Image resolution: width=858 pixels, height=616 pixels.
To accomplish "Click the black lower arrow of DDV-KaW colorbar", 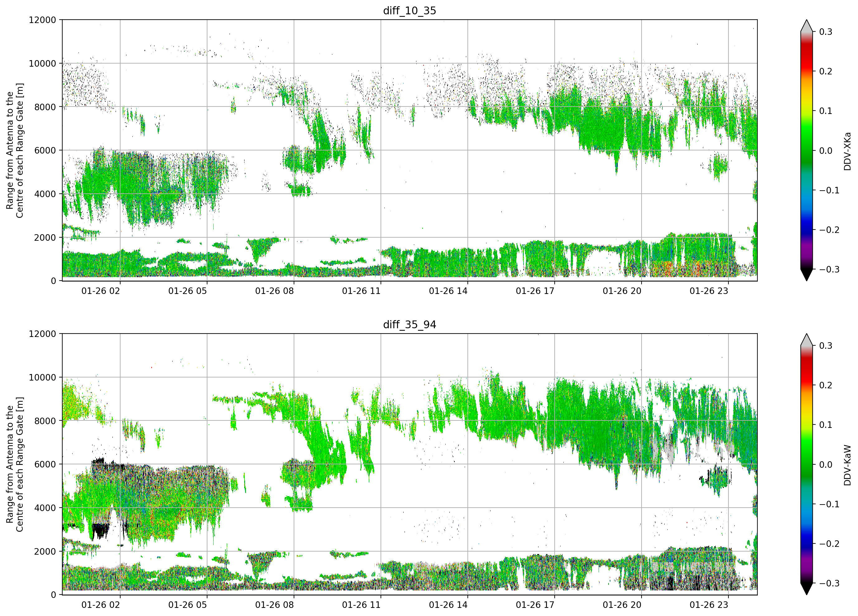I will [x=807, y=589].
